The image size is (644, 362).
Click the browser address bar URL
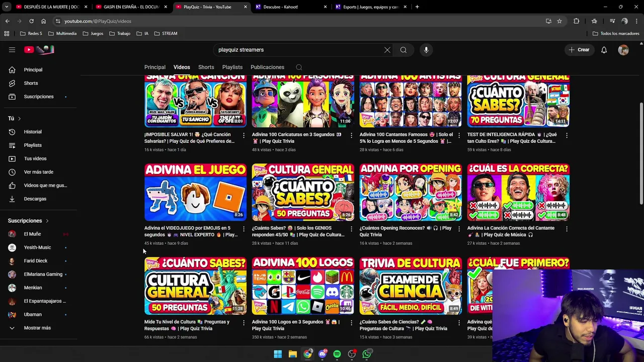(x=98, y=21)
